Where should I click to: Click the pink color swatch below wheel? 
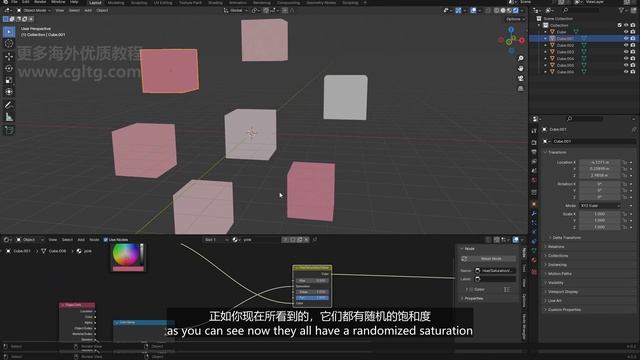128,269
